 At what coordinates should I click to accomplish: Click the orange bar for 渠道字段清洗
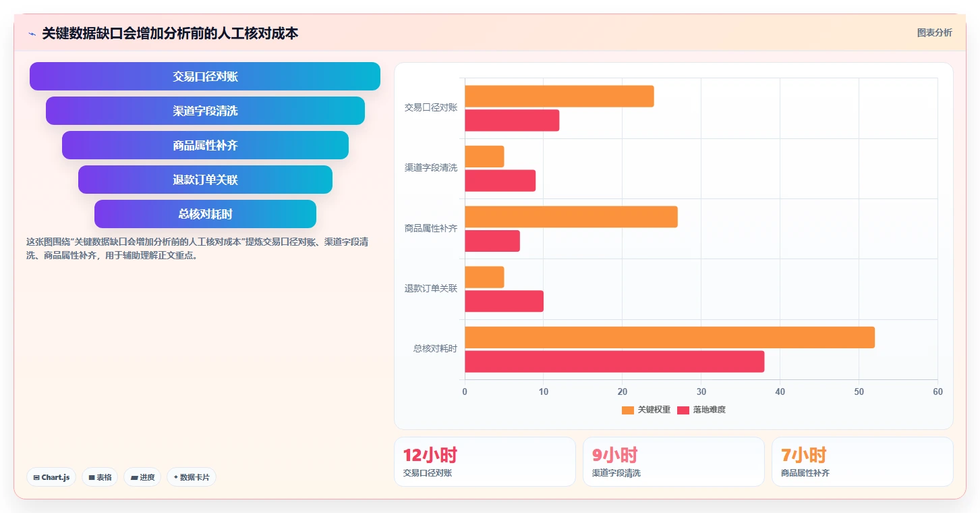coord(484,157)
